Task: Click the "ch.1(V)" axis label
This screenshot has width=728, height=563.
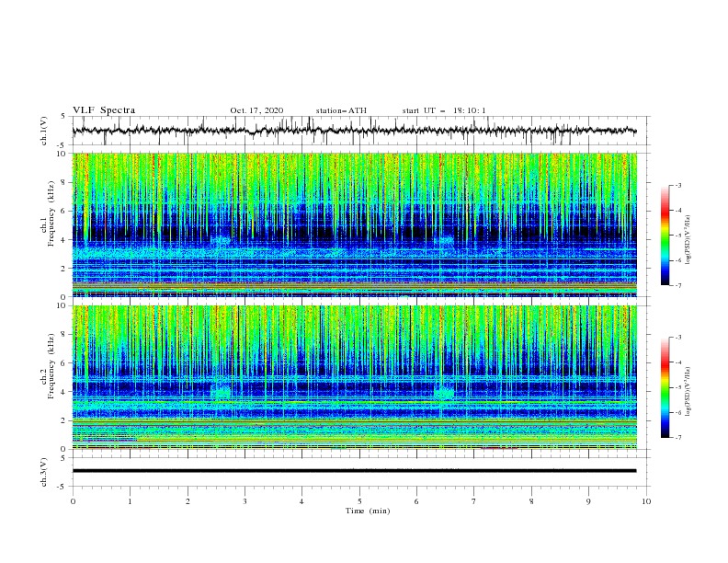Action: [x=44, y=131]
